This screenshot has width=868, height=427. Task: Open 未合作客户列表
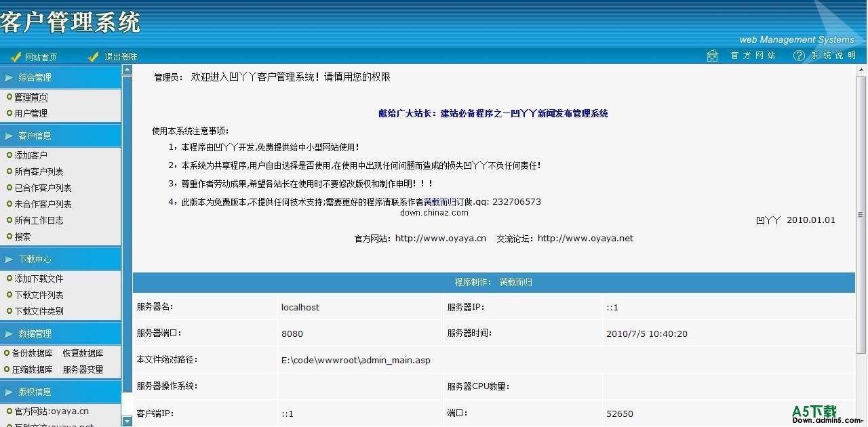pyautogui.click(x=43, y=204)
